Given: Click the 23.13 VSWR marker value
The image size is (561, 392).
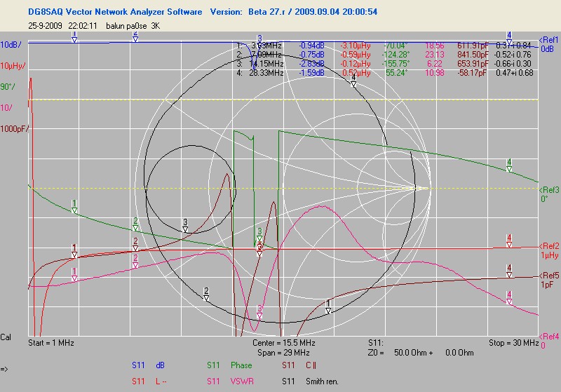Looking at the screenshot, I should tap(434, 55).
